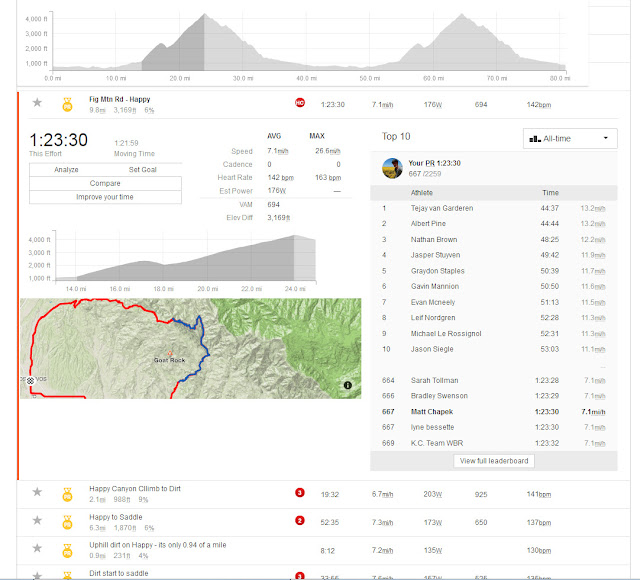Viewport: 640px width, 580px height.
Task: Open Albert Pine's leaderboard entry
Action: 428,224
